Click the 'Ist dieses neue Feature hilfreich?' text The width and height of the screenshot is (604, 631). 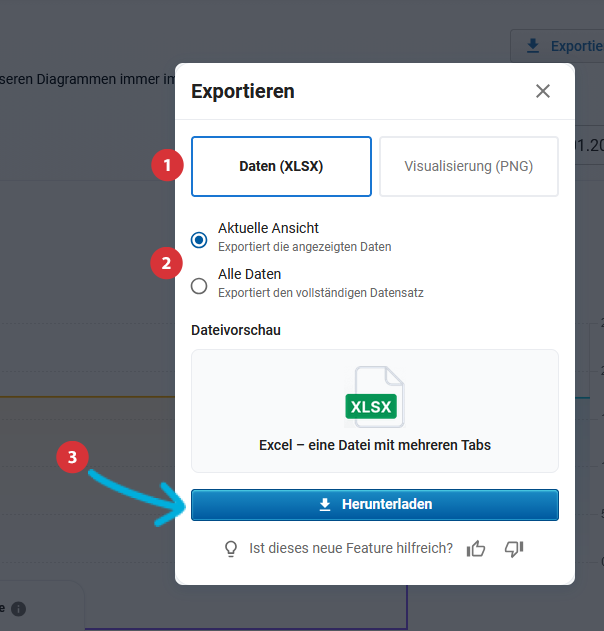point(351,548)
